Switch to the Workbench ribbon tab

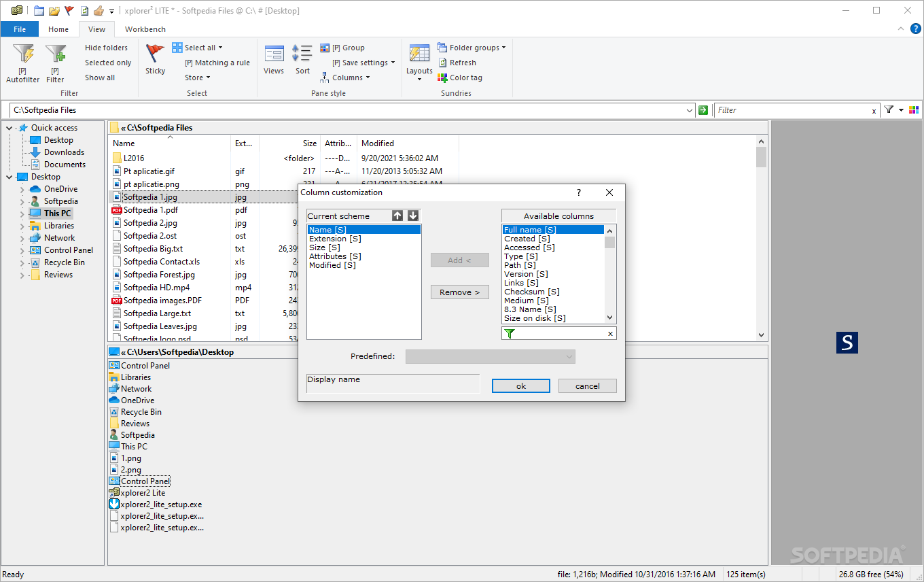click(145, 29)
